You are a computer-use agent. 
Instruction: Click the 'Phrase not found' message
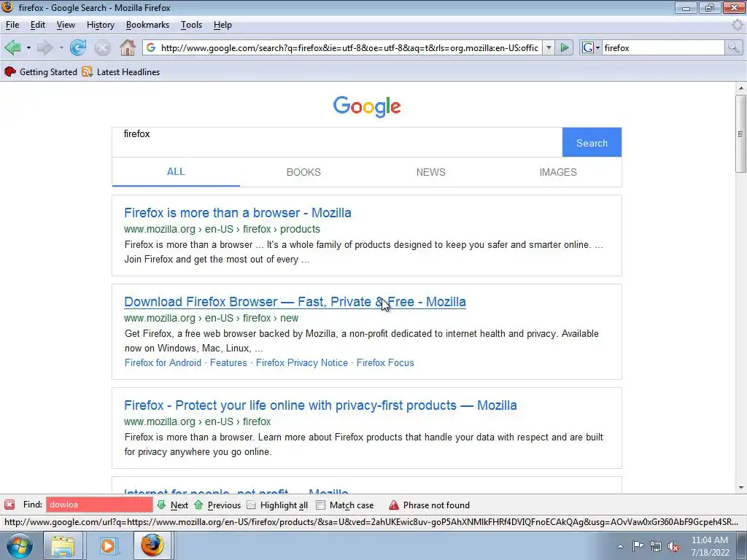436,505
